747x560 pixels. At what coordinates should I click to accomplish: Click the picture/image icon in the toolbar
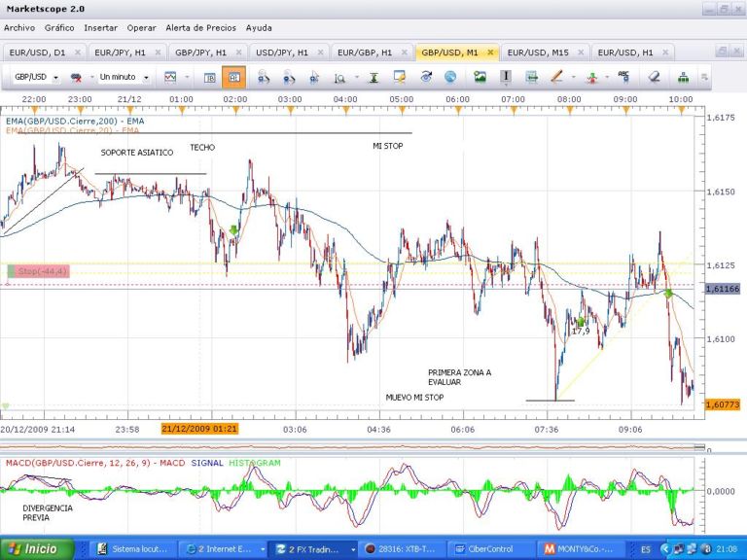[x=480, y=77]
